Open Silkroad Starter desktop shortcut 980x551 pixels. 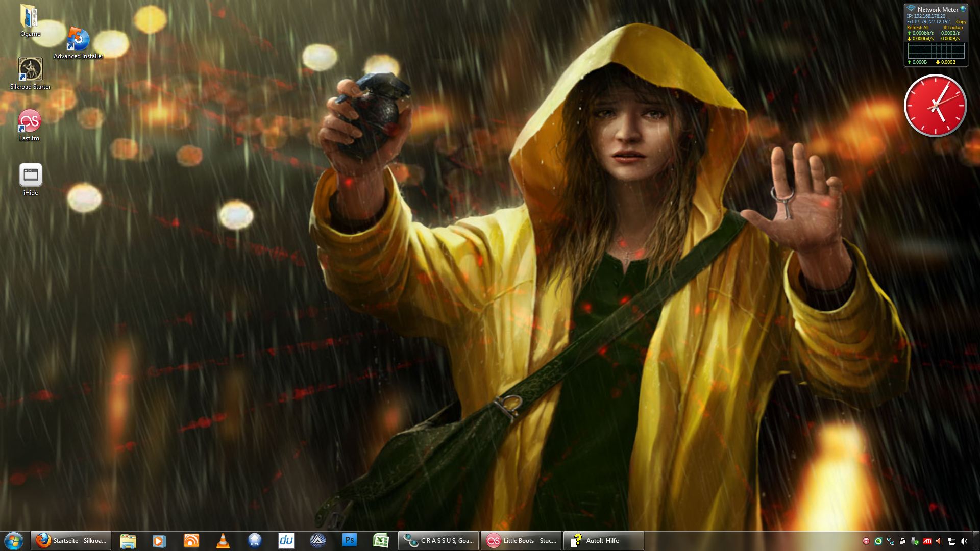click(x=30, y=69)
